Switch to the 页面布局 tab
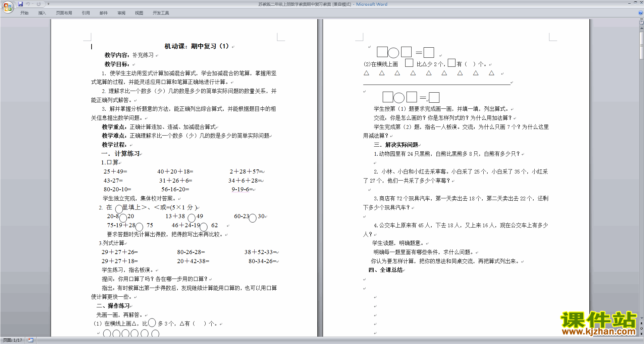The height and width of the screenshot is (344, 644). [x=64, y=13]
